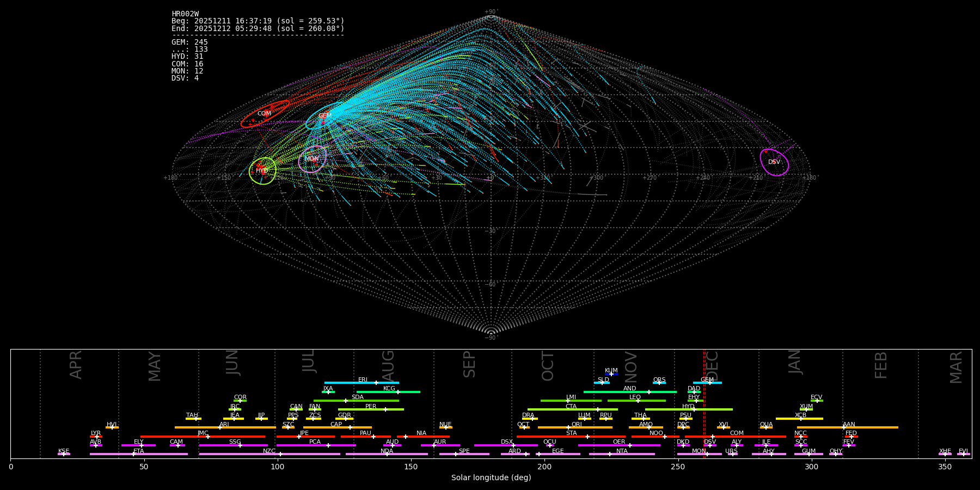Click the cyan GEM activity bar in the timeline

click(x=707, y=383)
